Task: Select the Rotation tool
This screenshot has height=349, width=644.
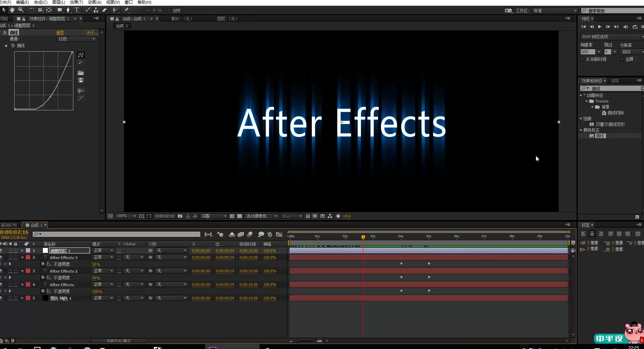Action: tap(32, 10)
